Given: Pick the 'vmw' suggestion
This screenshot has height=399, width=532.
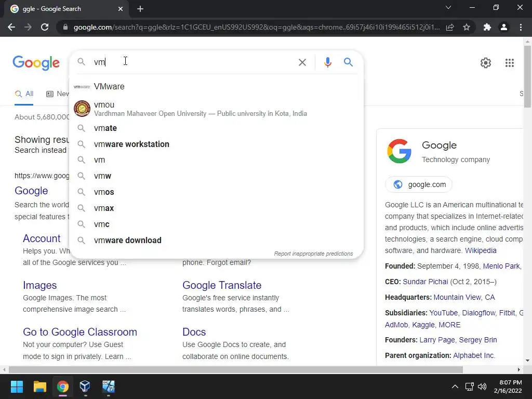Looking at the screenshot, I should (x=216, y=176).
